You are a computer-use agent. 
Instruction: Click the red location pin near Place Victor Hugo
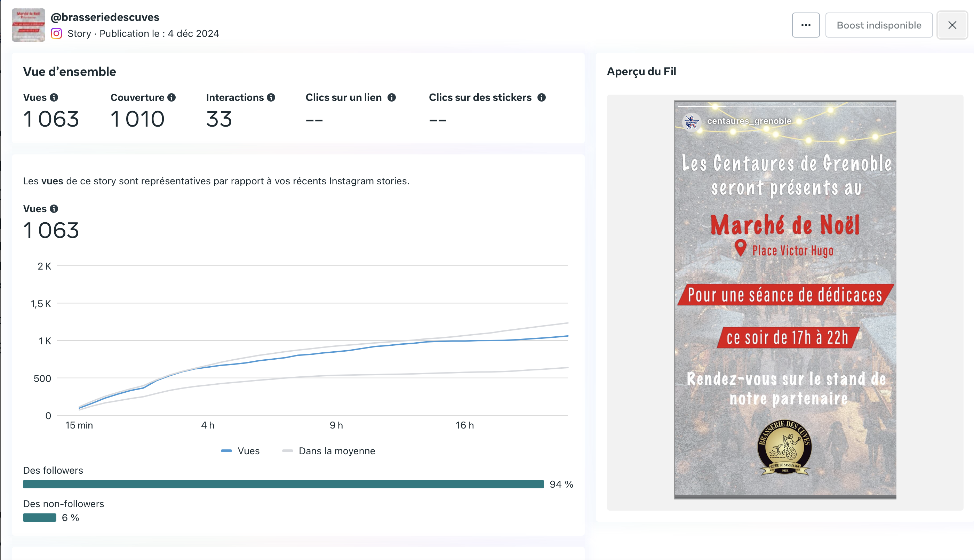coord(740,247)
